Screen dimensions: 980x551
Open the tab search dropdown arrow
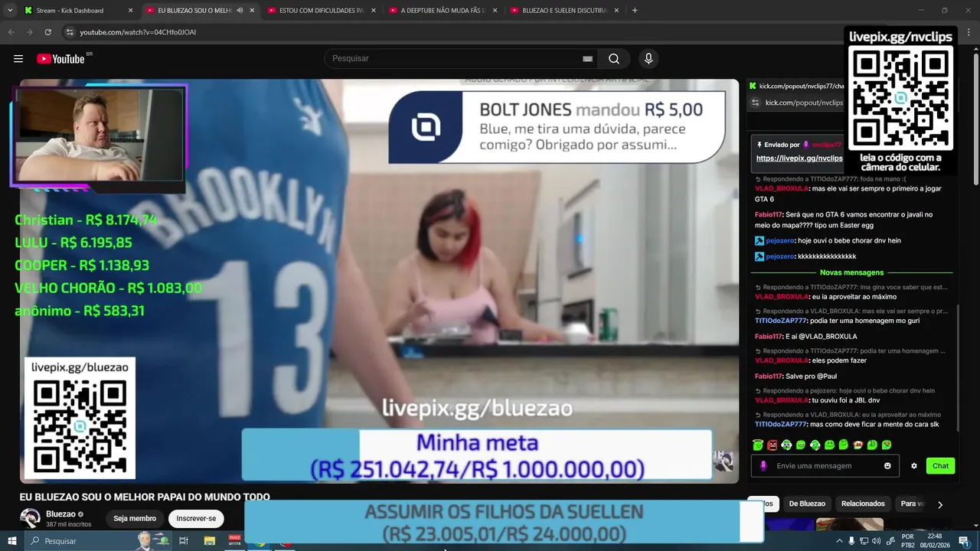point(10,11)
